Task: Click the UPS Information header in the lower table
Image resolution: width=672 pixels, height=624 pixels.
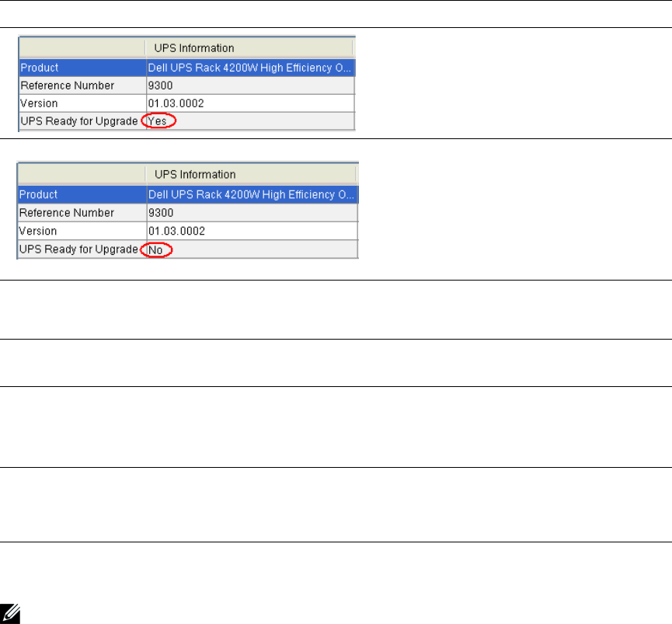Action: 195,174
